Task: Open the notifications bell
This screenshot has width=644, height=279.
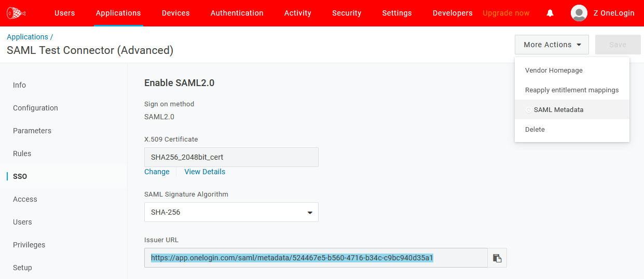Action: pyautogui.click(x=550, y=13)
